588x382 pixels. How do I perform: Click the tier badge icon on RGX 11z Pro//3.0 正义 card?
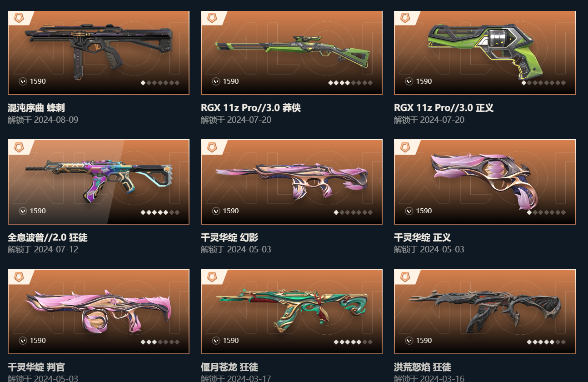(404, 18)
